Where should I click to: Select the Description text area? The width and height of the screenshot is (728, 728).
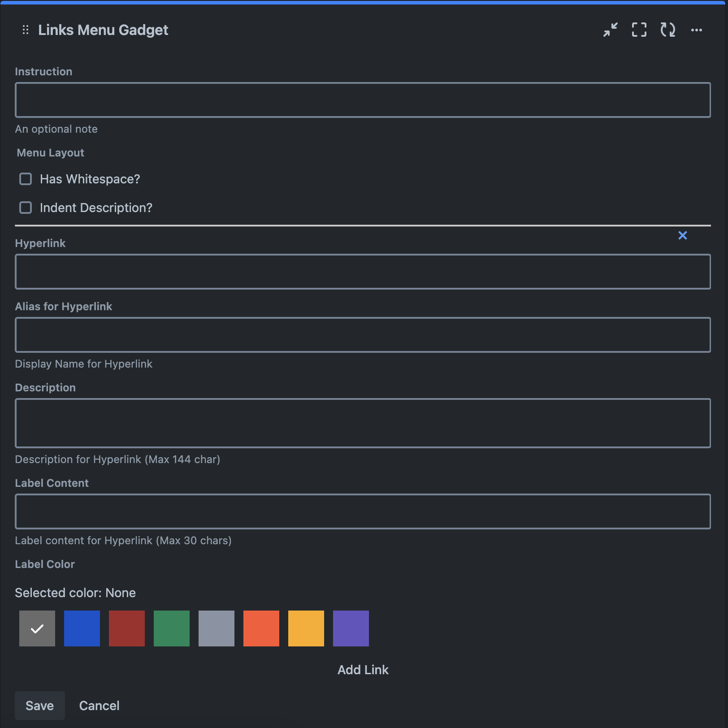362,423
